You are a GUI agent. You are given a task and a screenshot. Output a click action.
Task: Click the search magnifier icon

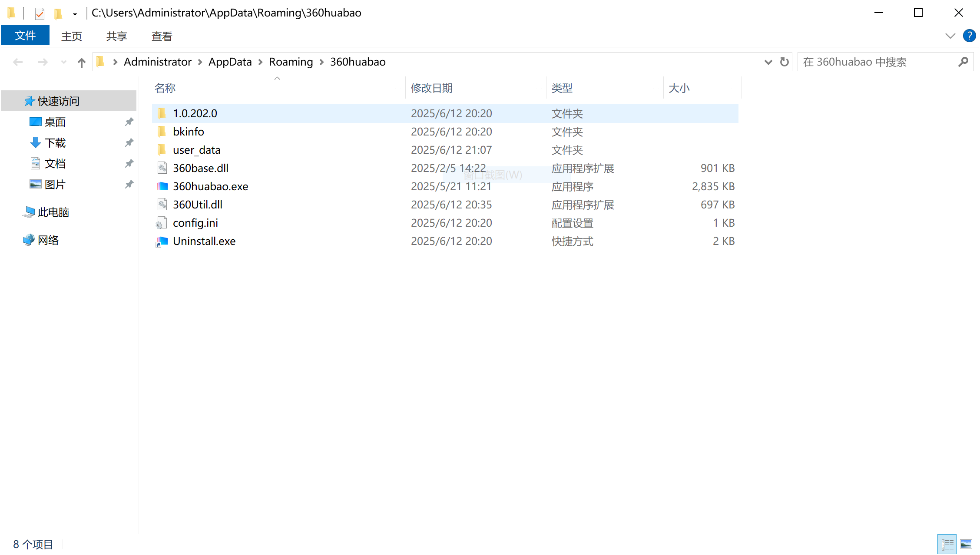(x=963, y=62)
